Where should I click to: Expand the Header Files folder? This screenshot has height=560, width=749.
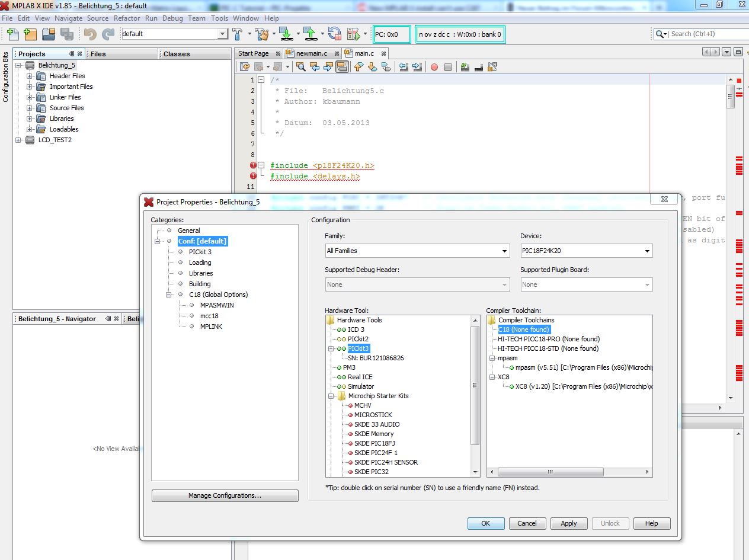(29, 76)
